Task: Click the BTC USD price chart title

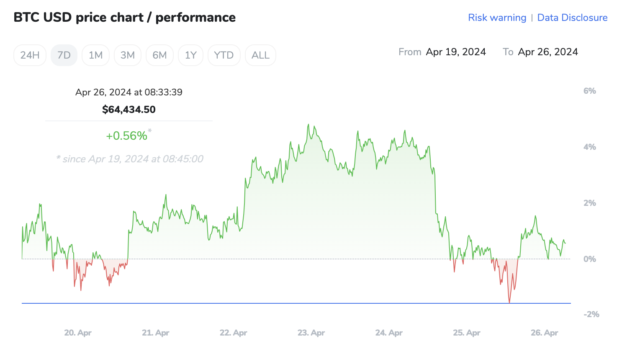Action: pos(124,17)
